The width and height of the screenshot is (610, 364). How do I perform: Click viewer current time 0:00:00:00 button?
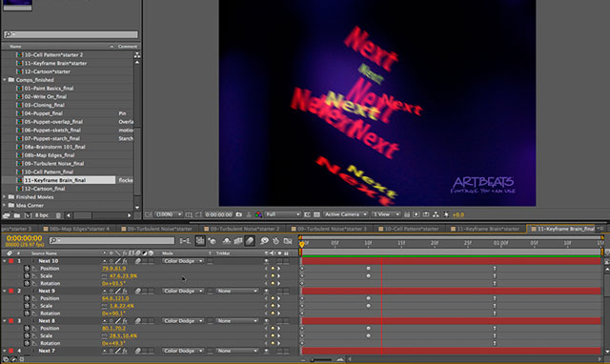[218, 214]
